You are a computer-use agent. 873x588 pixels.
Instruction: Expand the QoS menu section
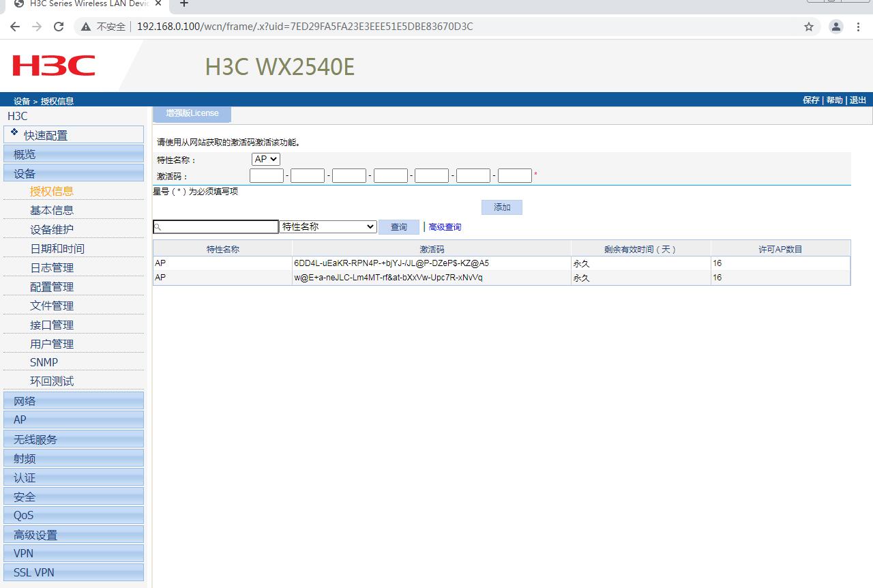[x=74, y=515]
